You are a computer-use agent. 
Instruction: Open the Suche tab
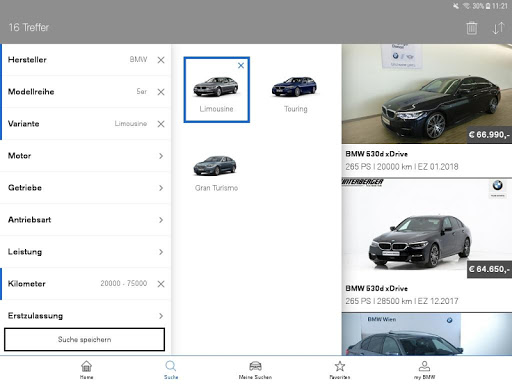pos(171,370)
